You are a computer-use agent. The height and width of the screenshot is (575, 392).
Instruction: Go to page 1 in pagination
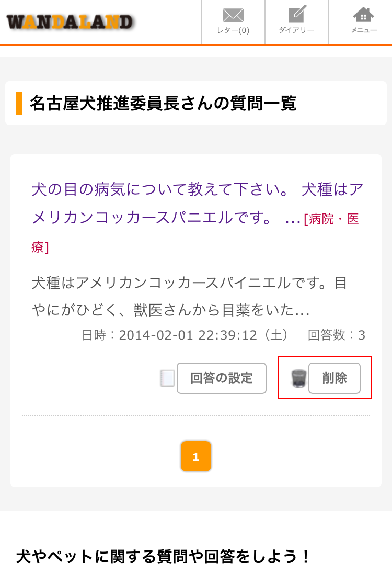[x=196, y=456]
